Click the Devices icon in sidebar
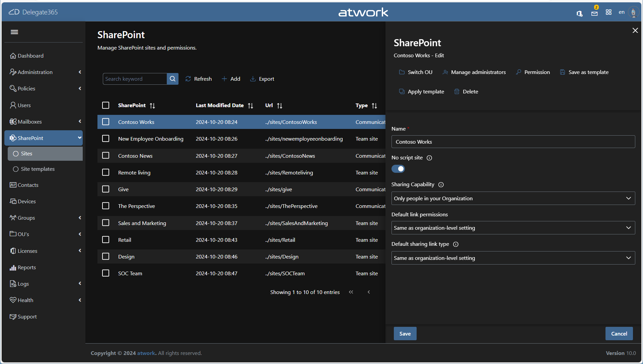Image resolution: width=643 pixels, height=364 pixels. (x=13, y=201)
